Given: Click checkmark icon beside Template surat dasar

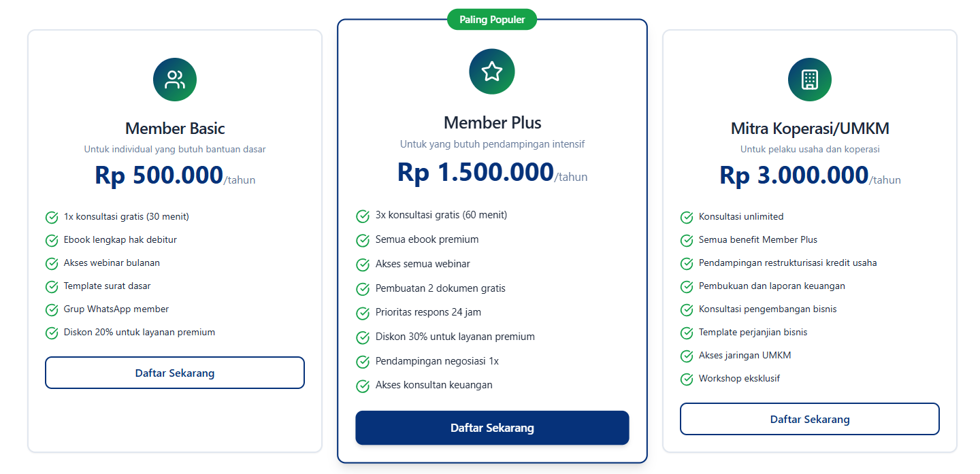Looking at the screenshot, I should pyautogui.click(x=52, y=287).
